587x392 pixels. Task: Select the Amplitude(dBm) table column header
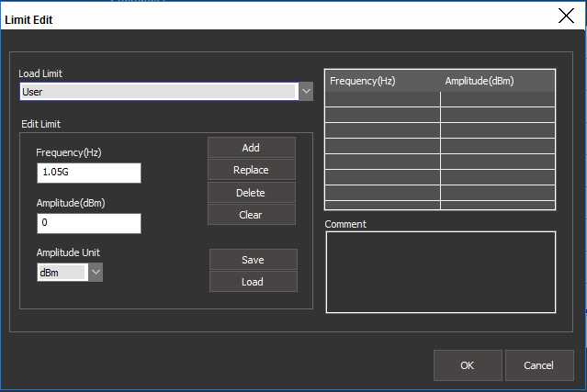(497, 81)
